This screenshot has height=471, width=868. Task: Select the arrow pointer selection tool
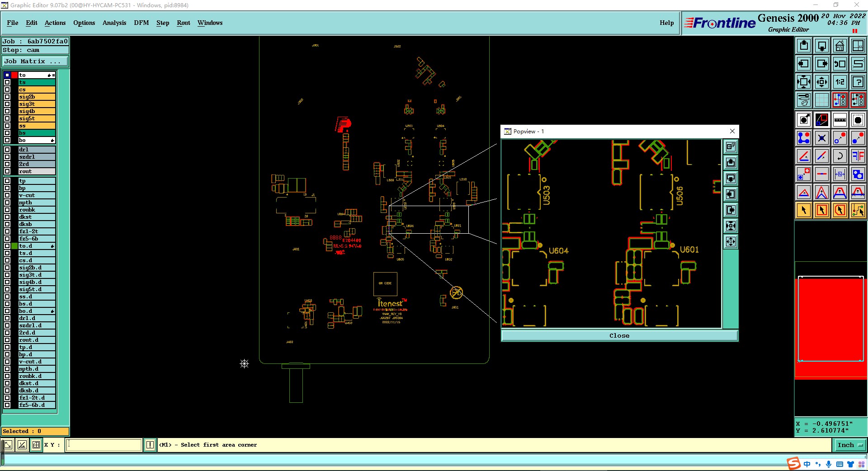[804, 210]
